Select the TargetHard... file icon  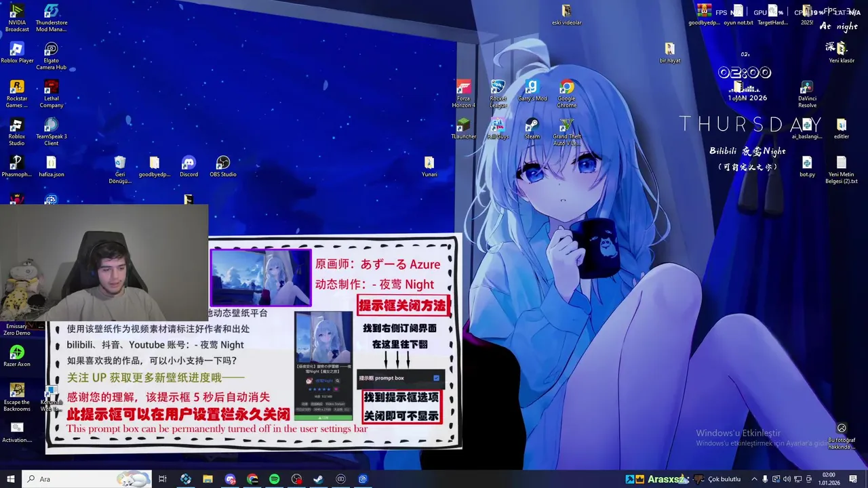click(x=773, y=15)
